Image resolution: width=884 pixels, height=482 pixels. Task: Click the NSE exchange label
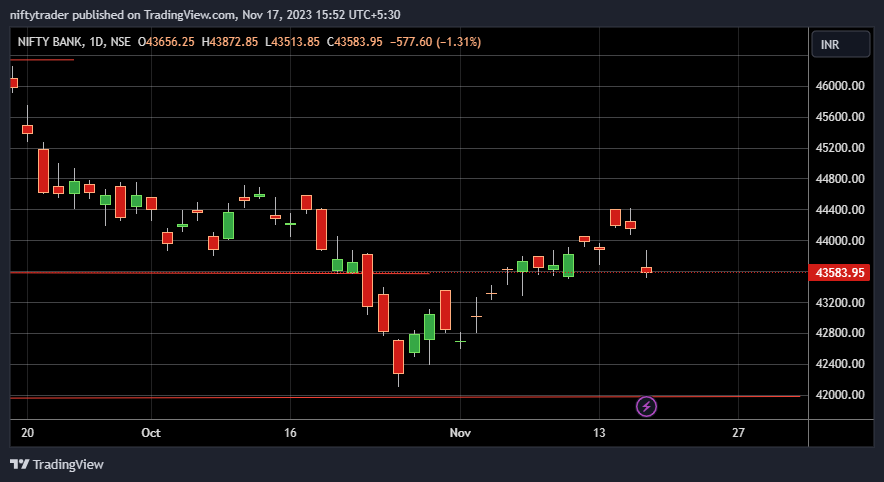(x=120, y=42)
